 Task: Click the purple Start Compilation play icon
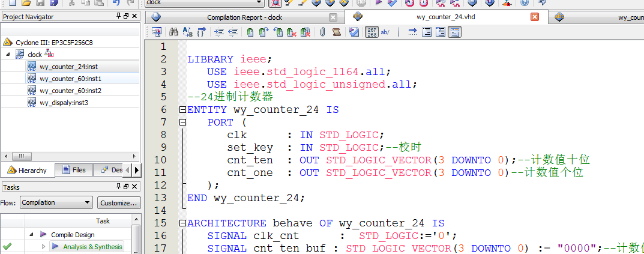[x=378, y=2]
